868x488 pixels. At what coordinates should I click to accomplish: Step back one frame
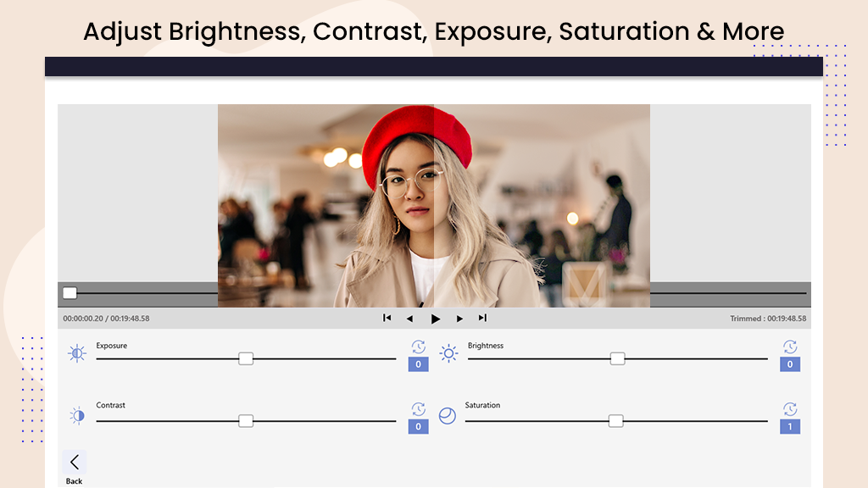409,319
